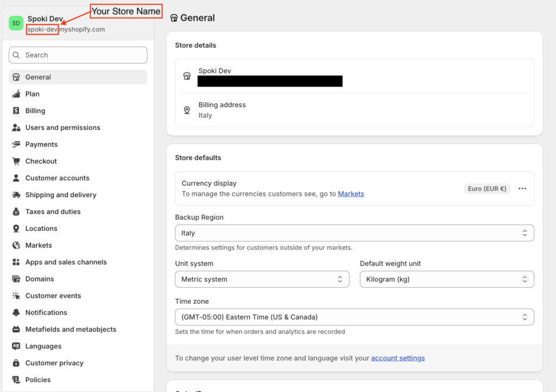
Task: Click the Shipping and delivery truck icon
Action: point(16,195)
